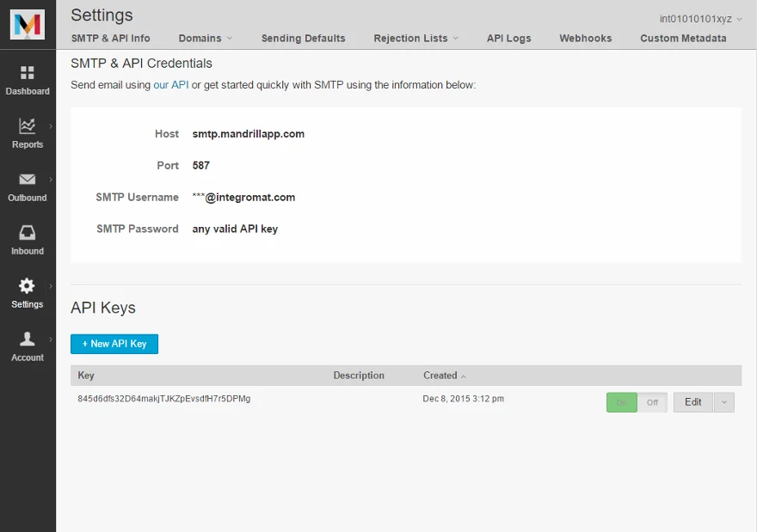The height and width of the screenshot is (532, 757).
Task: Go to the Webhooks tab
Action: tap(586, 38)
